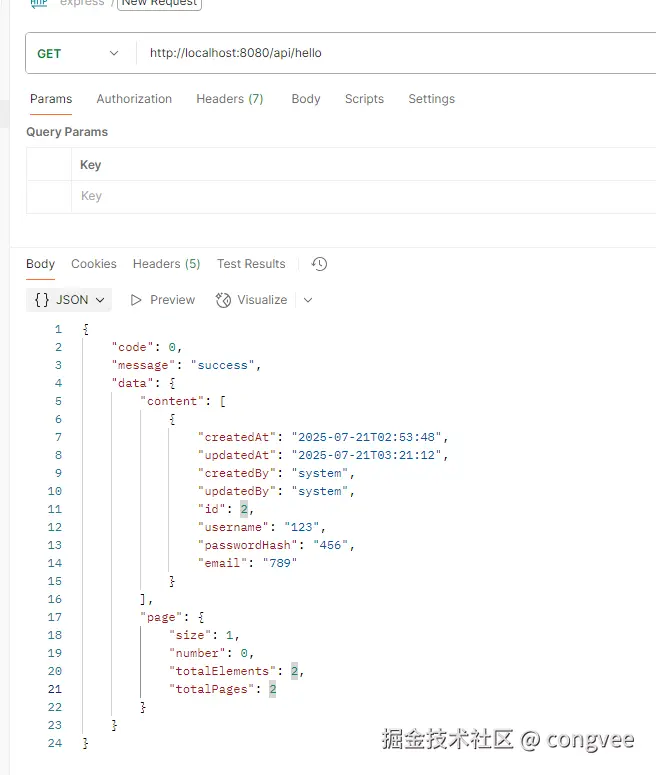Open the response history clock icon

tap(319, 264)
